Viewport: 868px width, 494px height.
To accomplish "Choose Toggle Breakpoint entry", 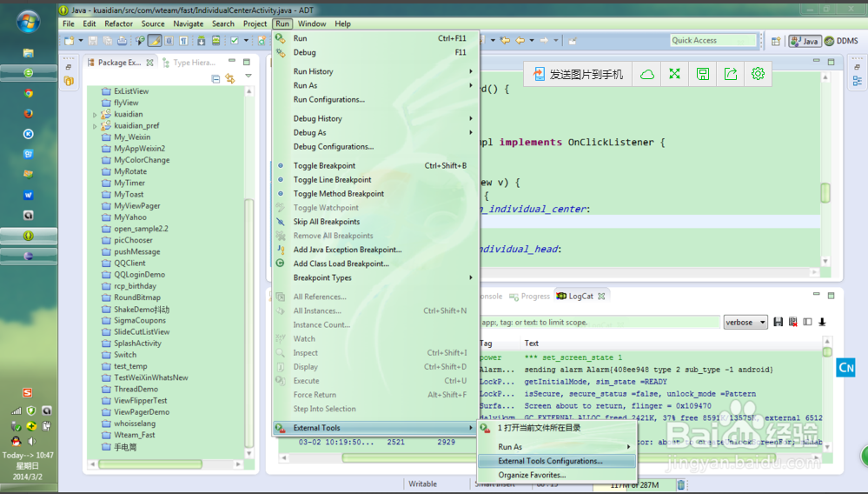I will click(x=376, y=165).
